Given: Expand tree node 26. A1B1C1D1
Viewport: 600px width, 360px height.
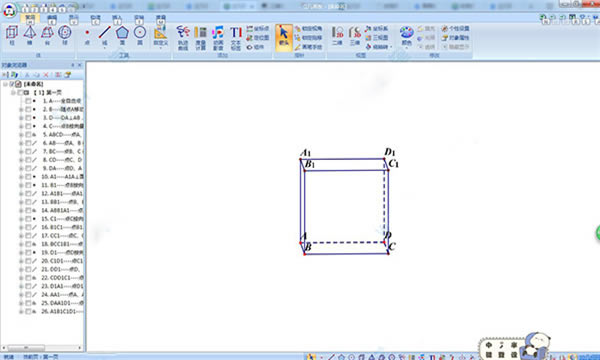Looking at the screenshot, I should pyautogui.click(x=21, y=311).
